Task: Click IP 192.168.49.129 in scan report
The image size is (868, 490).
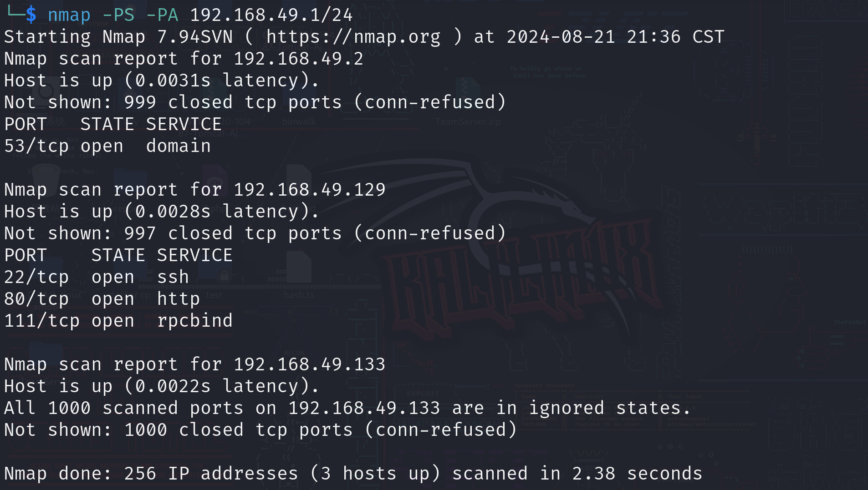Action: (309, 190)
